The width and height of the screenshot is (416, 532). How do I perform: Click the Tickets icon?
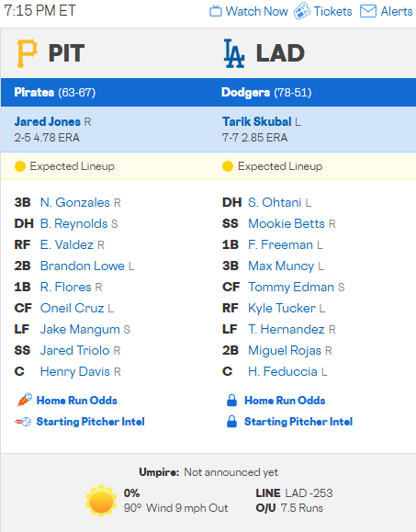coord(302,11)
